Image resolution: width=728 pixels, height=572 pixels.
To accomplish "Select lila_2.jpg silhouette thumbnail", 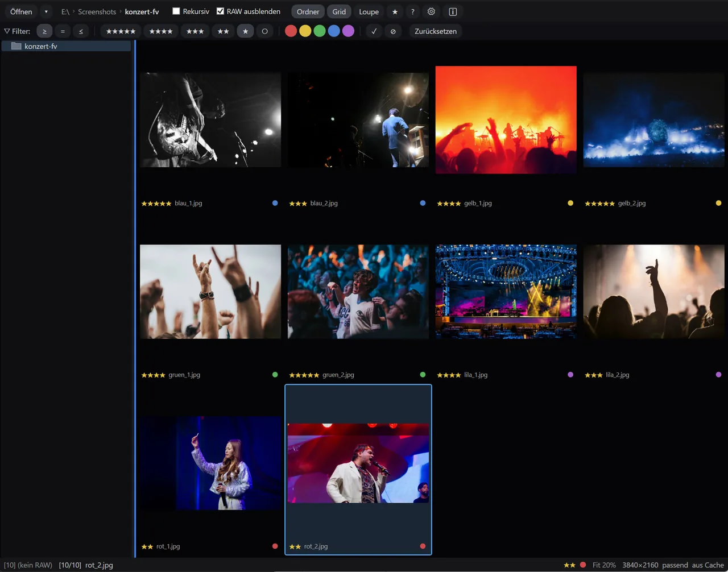I will click(x=654, y=292).
